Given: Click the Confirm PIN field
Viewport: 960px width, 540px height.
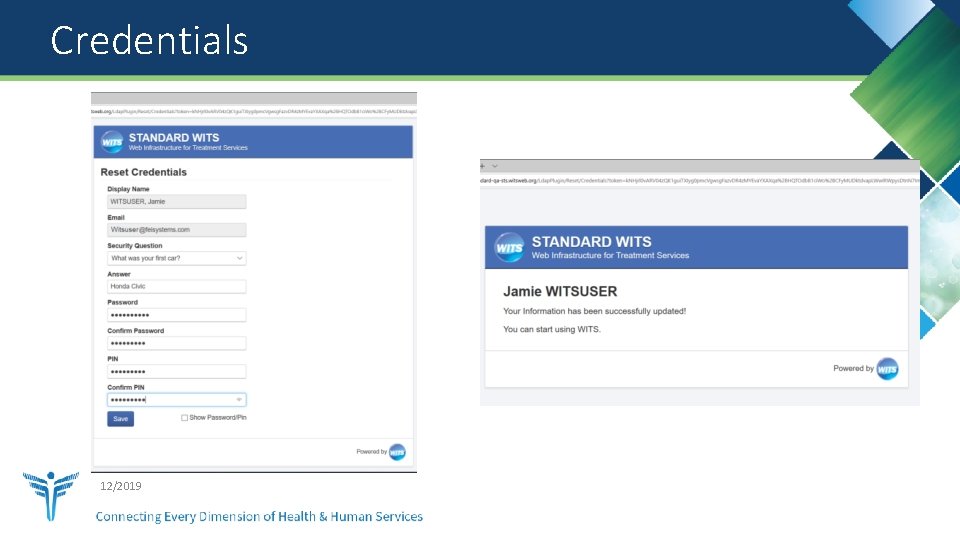Looking at the screenshot, I should pyautogui.click(x=176, y=400).
